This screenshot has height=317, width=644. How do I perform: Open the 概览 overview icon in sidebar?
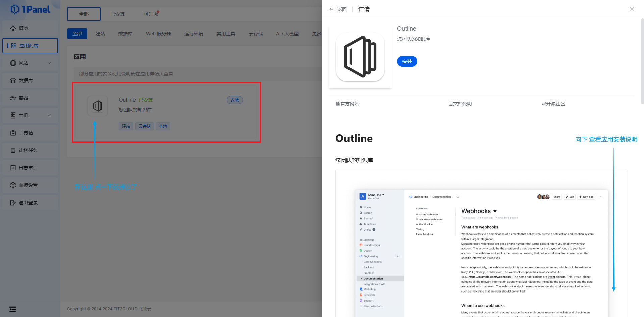(13, 28)
